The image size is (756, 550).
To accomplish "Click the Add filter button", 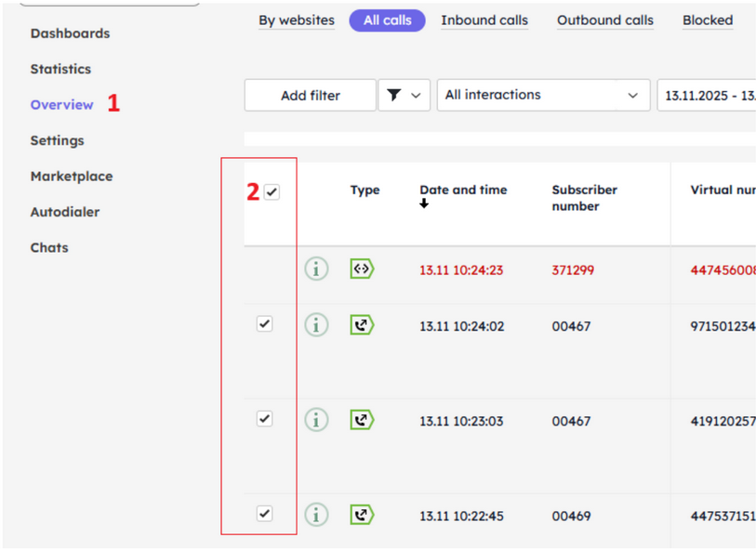I will 310,95.
